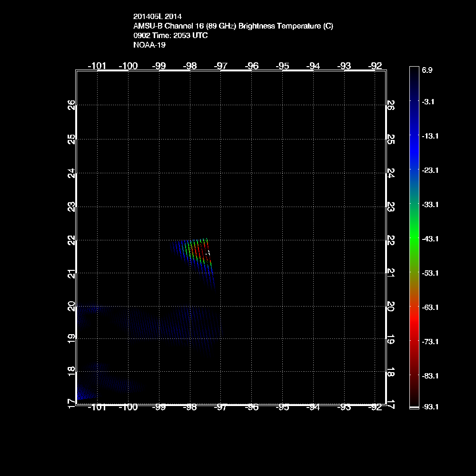Click the "201405L 2014" storm ID title

click(x=157, y=17)
